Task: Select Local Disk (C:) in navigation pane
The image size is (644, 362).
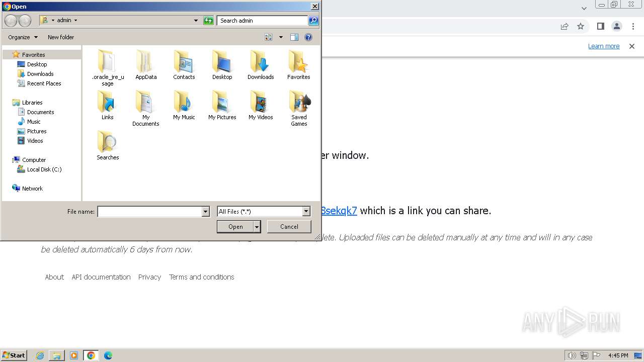Action: coord(44,169)
